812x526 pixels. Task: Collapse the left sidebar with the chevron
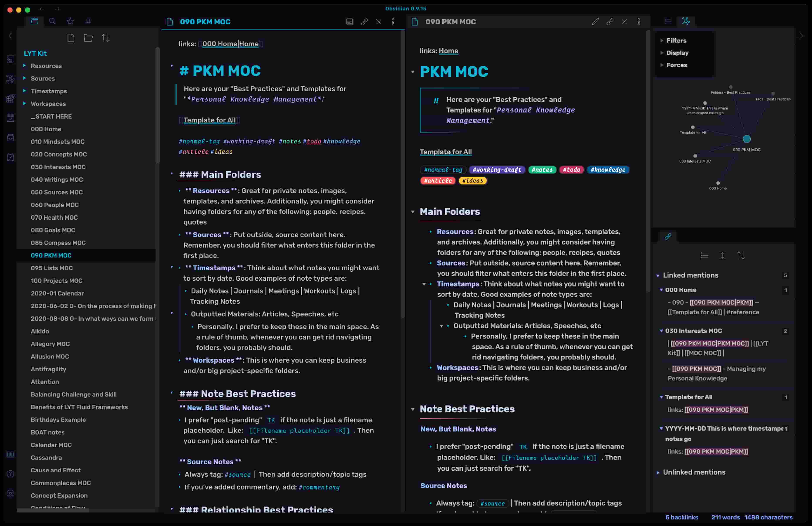coord(11,36)
